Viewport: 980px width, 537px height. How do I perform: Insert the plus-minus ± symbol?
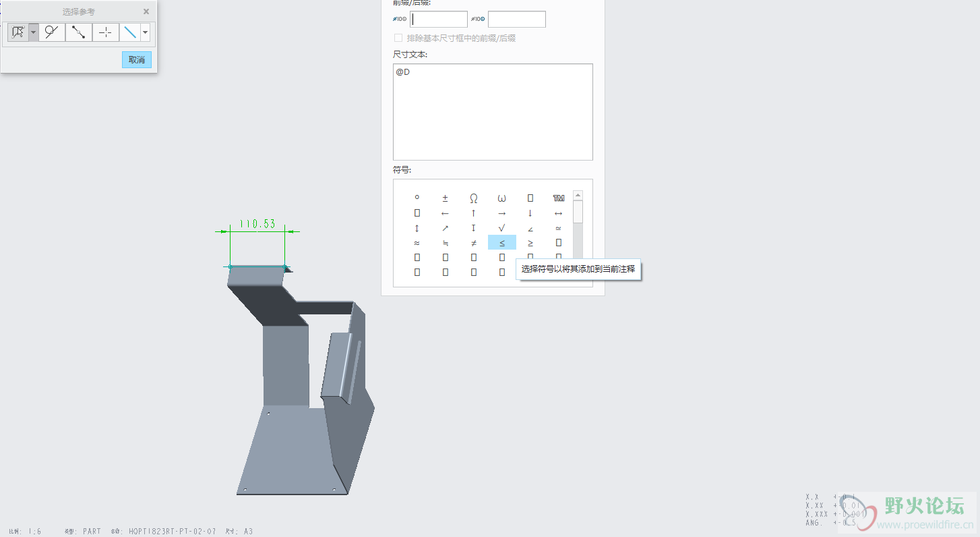tap(446, 198)
